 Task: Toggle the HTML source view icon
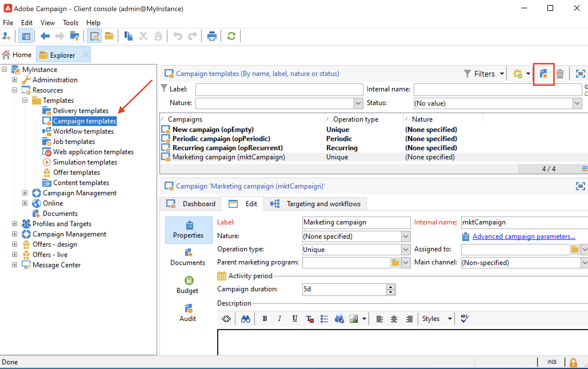(x=226, y=319)
